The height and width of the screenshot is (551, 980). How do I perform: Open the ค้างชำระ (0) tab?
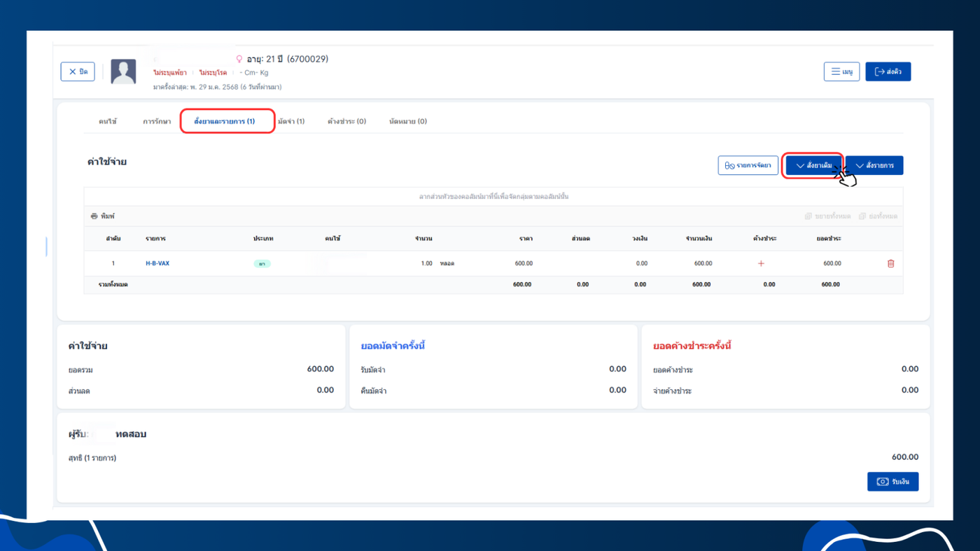(346, 121)
